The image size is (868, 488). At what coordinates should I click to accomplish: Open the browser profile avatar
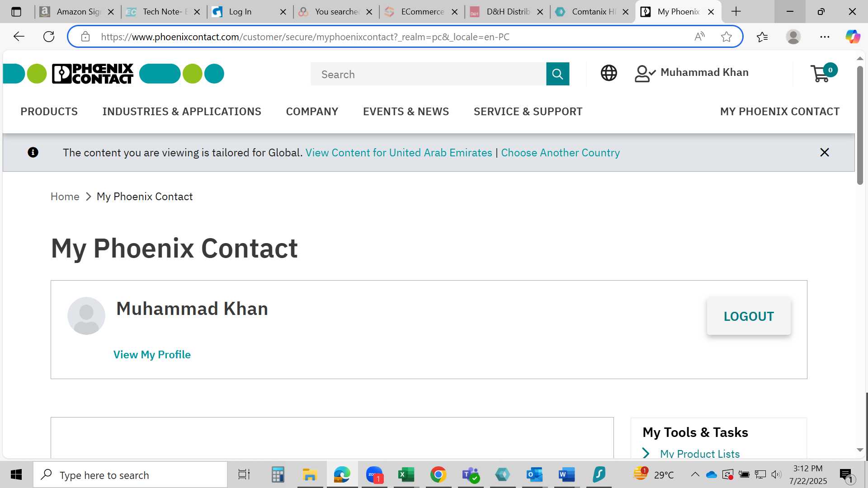[x=793, y=37]
